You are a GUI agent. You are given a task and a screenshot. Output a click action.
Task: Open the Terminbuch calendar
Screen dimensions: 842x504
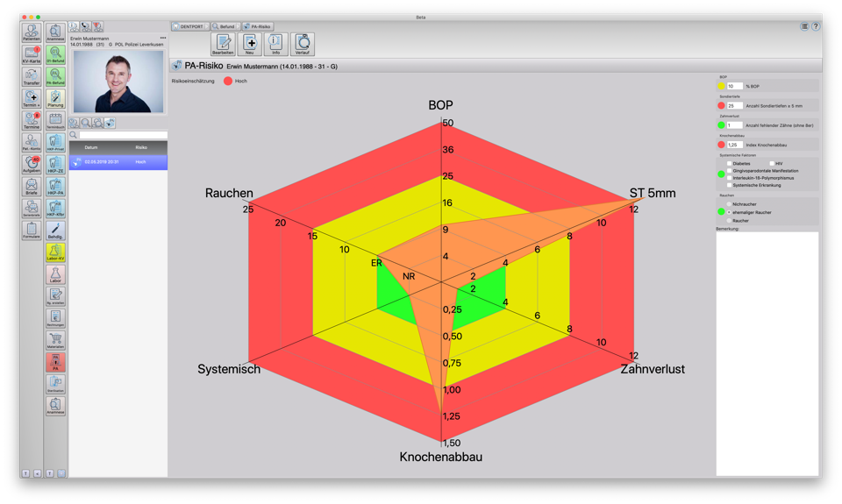[55, 120]
